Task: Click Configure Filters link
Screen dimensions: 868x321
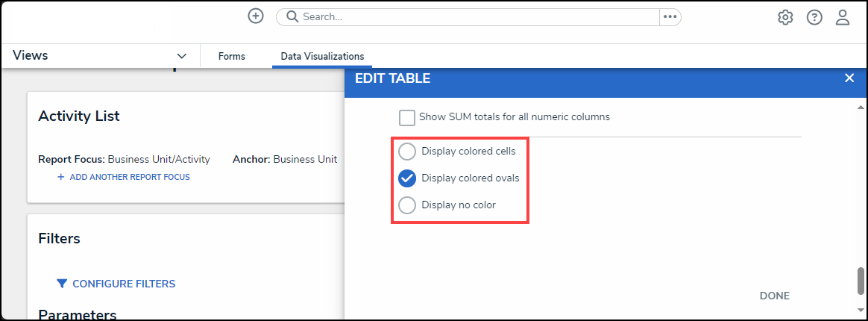Action: (124, 284)
